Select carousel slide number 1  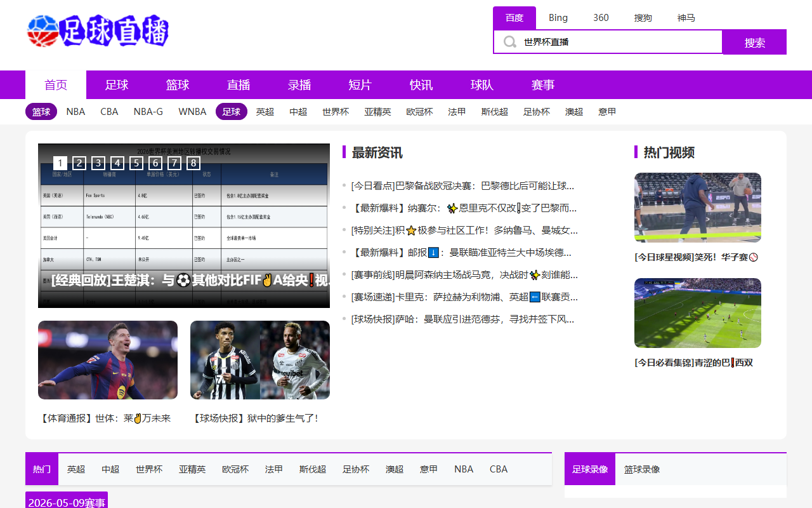pos(60,163)
